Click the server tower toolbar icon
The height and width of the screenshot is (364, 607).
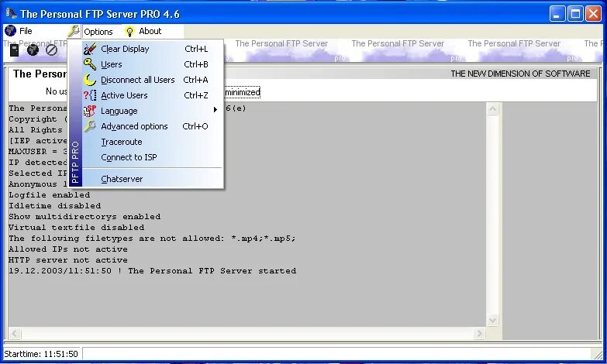pyautogui.click(x=14, y=50)
